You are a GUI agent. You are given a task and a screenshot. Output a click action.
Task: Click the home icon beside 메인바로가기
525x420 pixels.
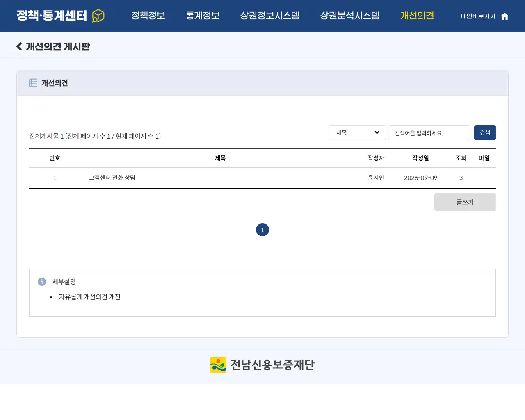tap(505, 16)
